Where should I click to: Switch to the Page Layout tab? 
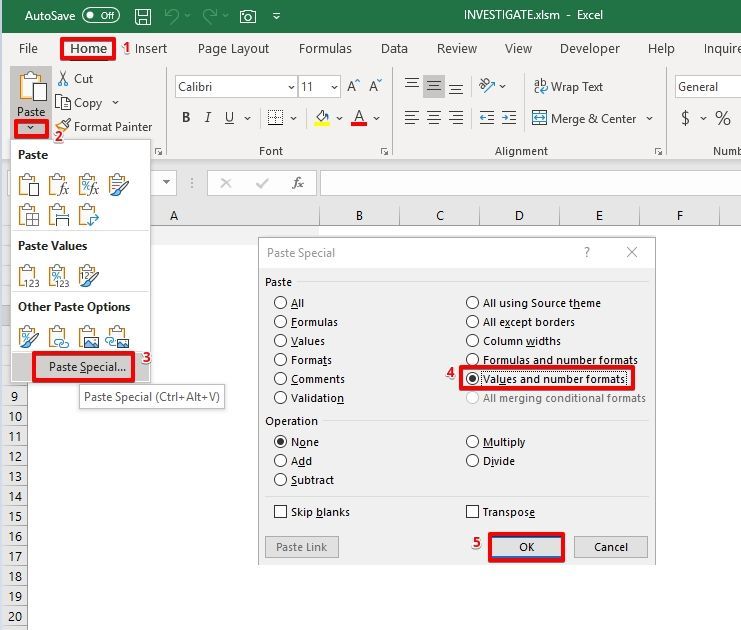point(233,48)
